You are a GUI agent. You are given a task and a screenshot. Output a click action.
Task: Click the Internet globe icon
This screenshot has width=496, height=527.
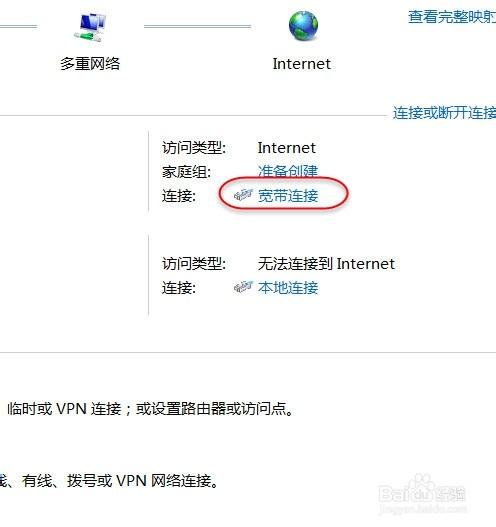tap(303, 26)
